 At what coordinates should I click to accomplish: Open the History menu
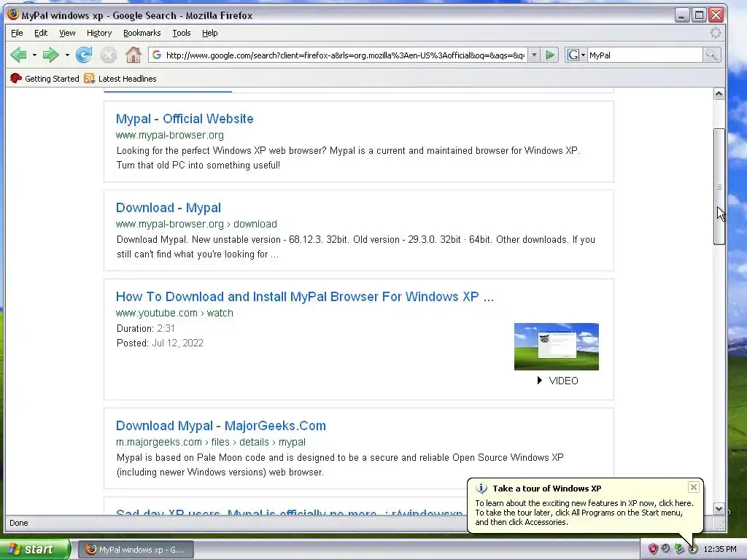(x=99, y=33)
